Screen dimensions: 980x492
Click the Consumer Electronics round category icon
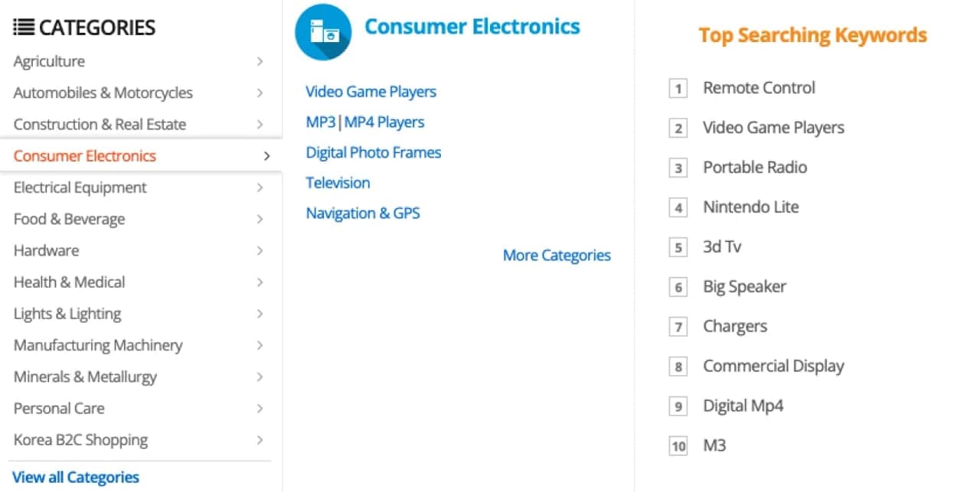(323, 32)
